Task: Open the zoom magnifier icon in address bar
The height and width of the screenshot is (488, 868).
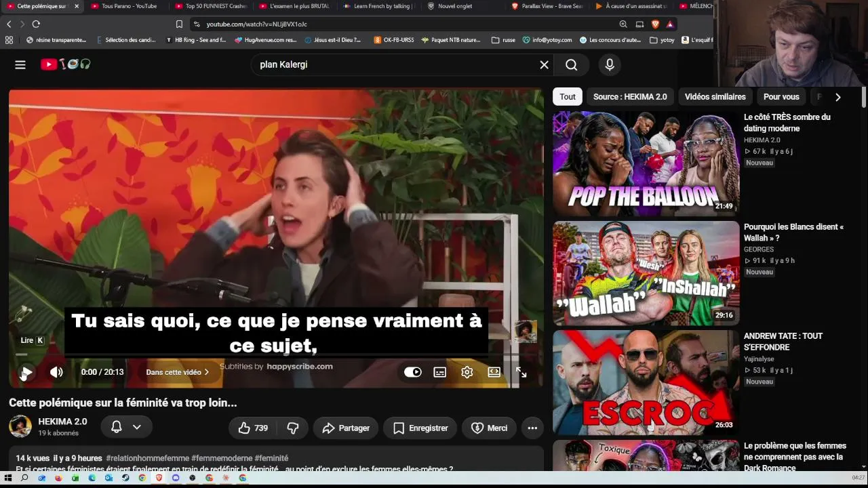Action: [623, 24]
